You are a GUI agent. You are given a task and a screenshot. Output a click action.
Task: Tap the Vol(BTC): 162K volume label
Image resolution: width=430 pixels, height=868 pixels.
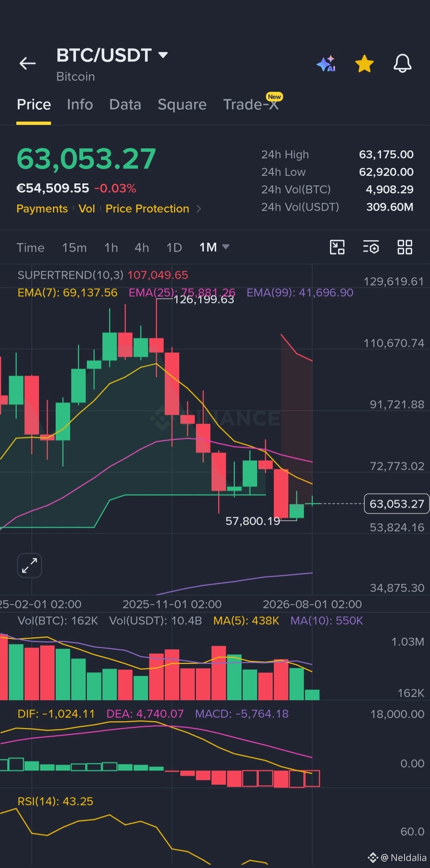[58, 621]
